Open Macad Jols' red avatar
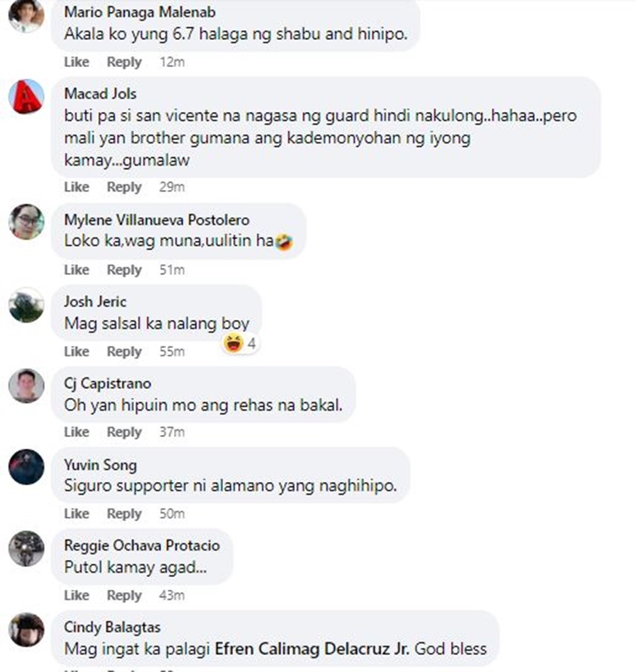 tap(26, 97)
